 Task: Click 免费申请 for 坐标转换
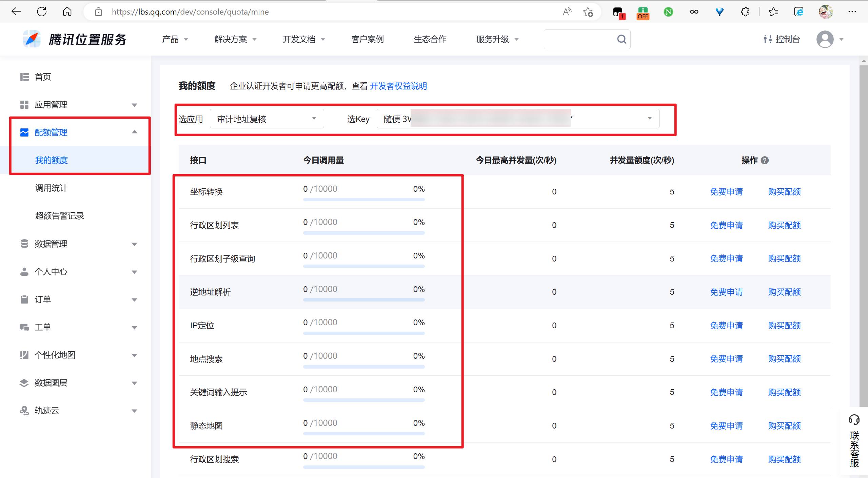[x=726, y=191]
